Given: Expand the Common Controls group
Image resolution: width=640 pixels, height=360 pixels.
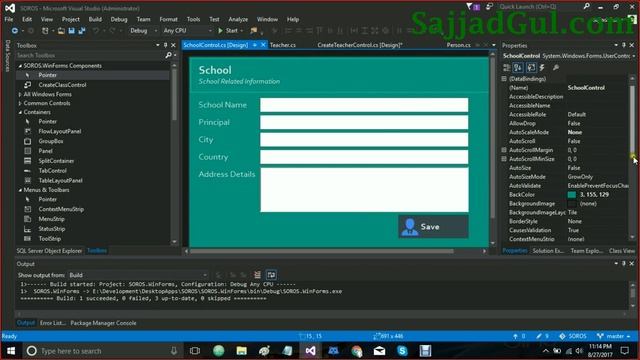Looking at the screenshot, I should pyautogui.click(x=20, y=103).
